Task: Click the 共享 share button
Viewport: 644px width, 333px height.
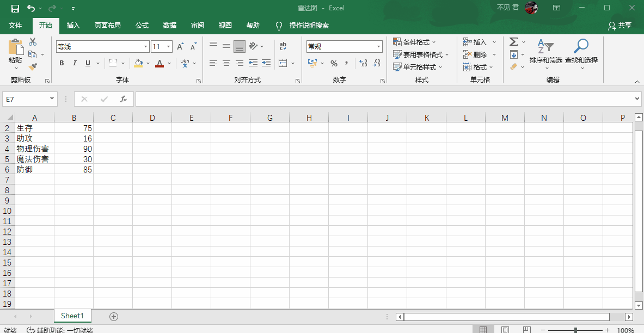Action: click(x=620, y=26)
